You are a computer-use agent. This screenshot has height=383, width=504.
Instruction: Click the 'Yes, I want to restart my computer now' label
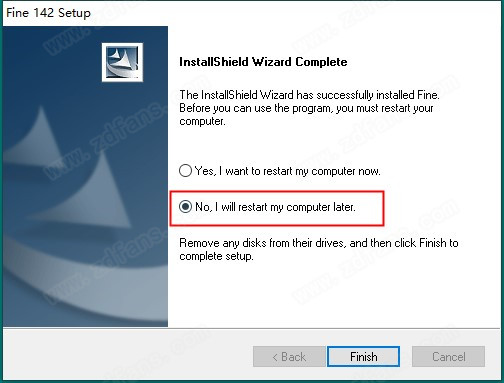pyautogui.click(x=287, y=171)
